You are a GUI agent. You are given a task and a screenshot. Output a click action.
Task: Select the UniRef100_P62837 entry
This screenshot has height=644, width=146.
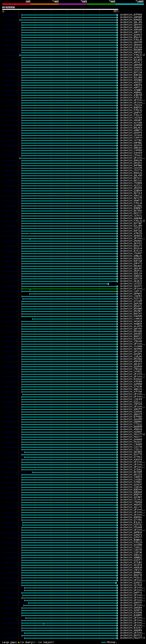tap(131, 442)
